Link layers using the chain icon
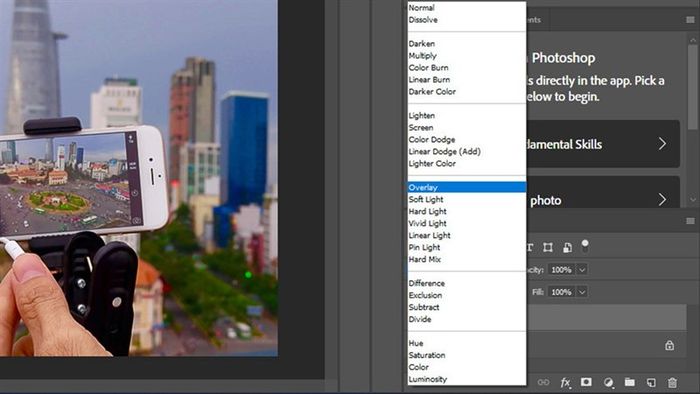This screenshot has height=394, width=700. pyautogui.click(x=543, y=382)
